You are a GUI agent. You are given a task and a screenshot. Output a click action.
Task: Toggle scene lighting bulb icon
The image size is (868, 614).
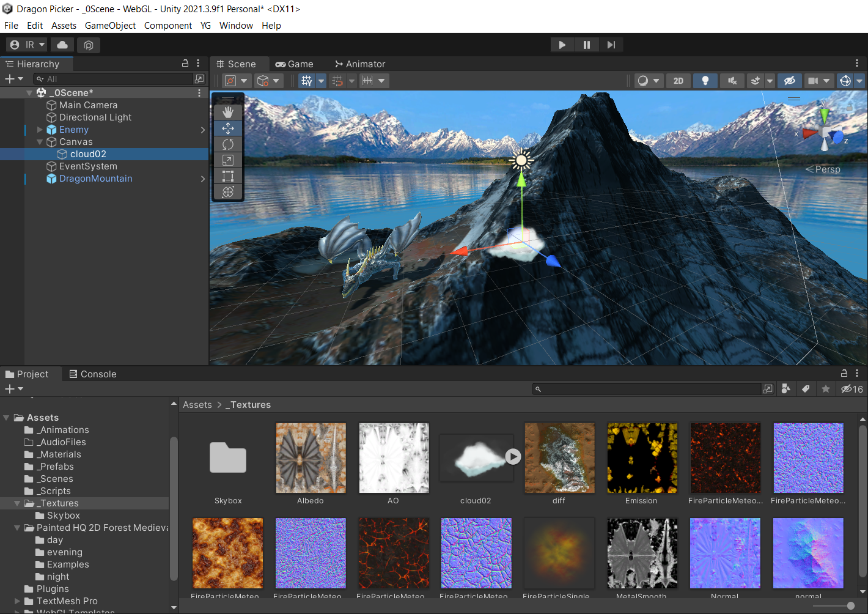(705, 81)
